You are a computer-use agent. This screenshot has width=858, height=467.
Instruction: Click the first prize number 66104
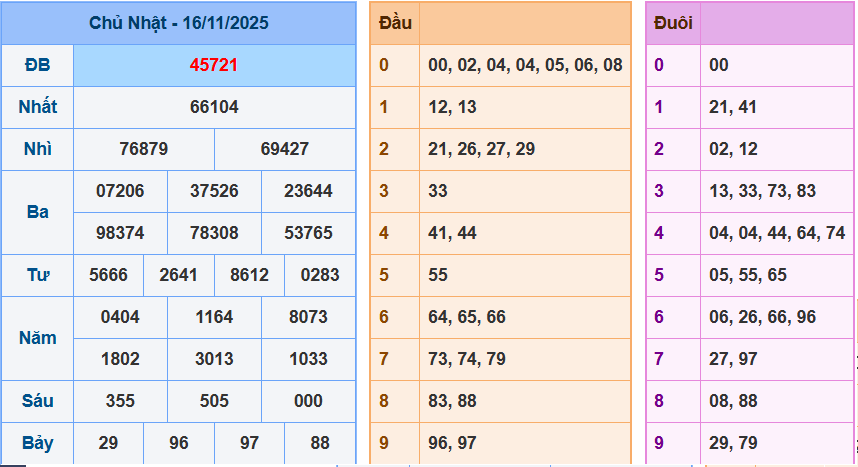[x=214, y=107]
